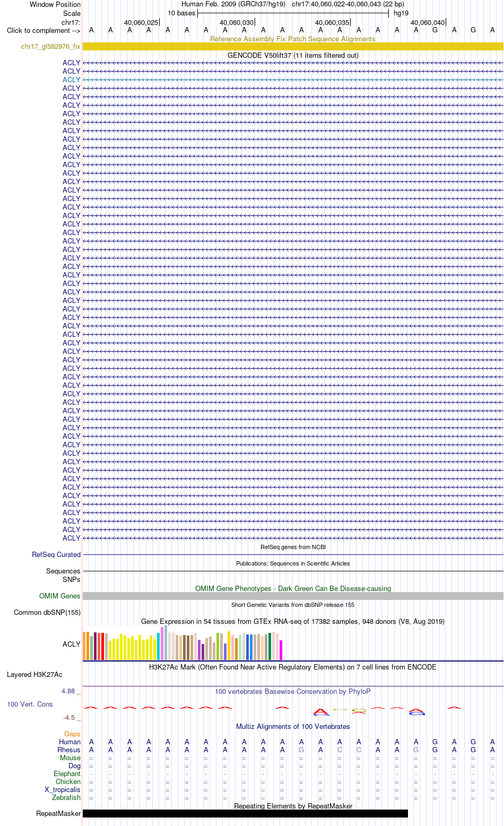Click the chr17: ruler label
Image resolution: width=504 pixels, height=826 pixels.
pos(71,22)
